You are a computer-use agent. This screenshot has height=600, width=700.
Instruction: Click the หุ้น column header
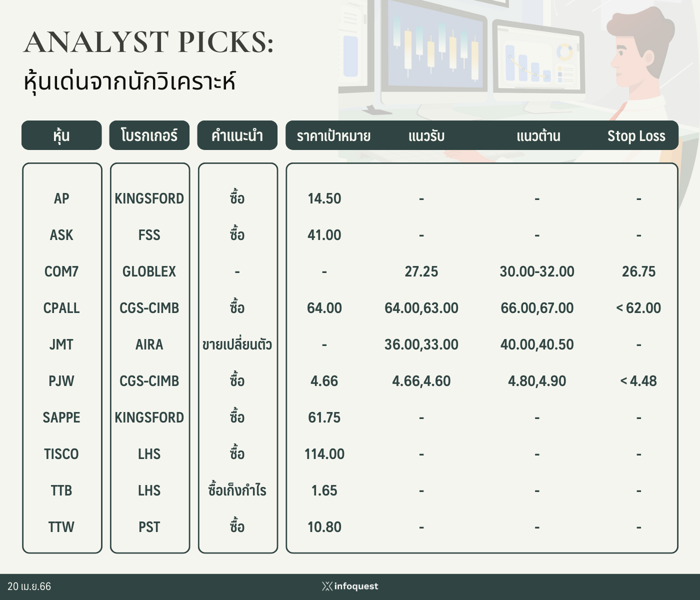(61, 135)
